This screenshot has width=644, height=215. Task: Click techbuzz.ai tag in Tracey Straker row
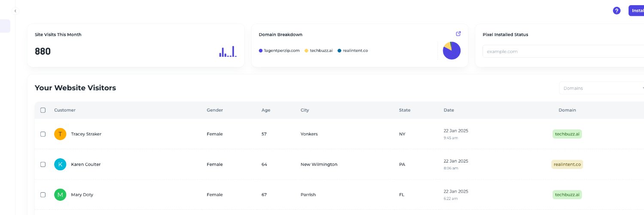click(x=567, y=134)
